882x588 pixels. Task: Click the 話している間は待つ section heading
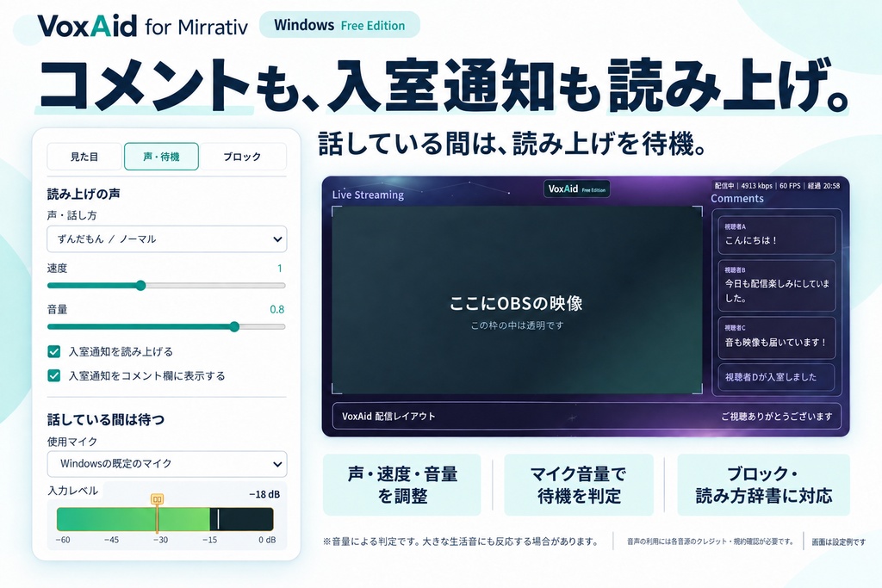pos(106,419)
